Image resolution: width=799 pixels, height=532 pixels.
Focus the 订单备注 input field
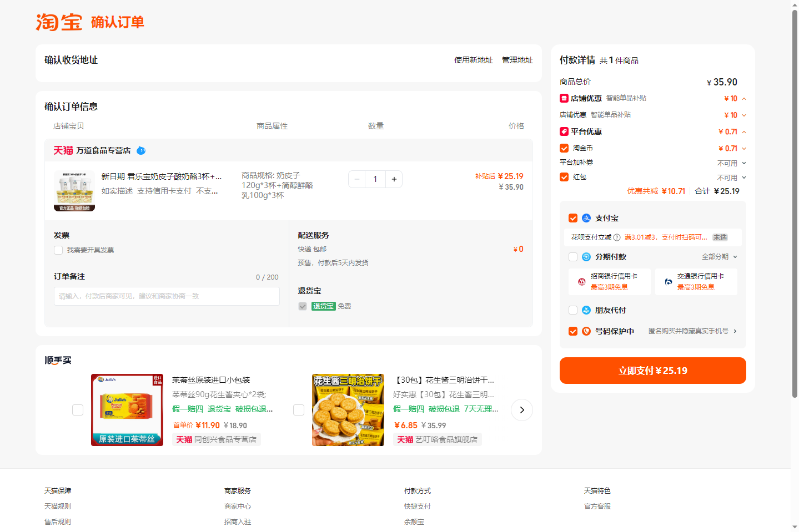(167, 296)
